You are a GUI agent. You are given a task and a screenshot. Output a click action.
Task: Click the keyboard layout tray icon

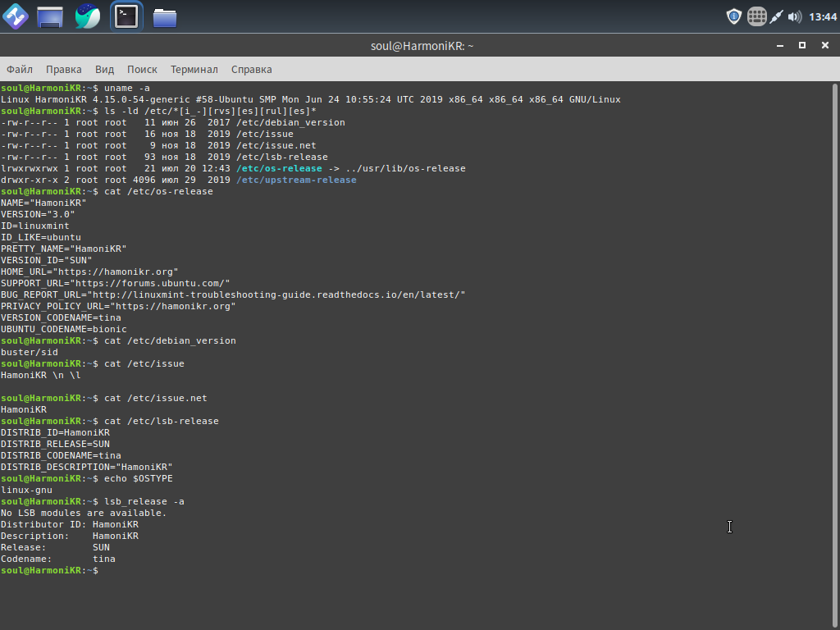click(756, 16)
